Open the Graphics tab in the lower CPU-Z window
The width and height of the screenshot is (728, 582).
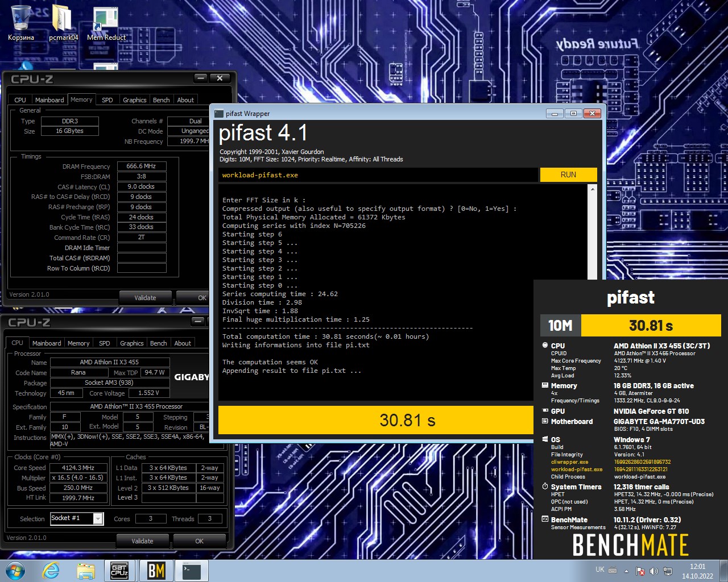pyautogui.click(x=132, y=343)
